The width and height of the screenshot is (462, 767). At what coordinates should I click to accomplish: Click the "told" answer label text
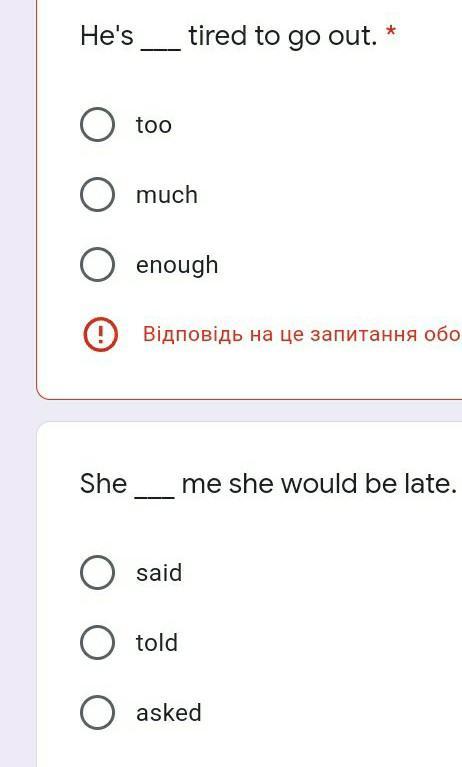(x=157, y=642)
